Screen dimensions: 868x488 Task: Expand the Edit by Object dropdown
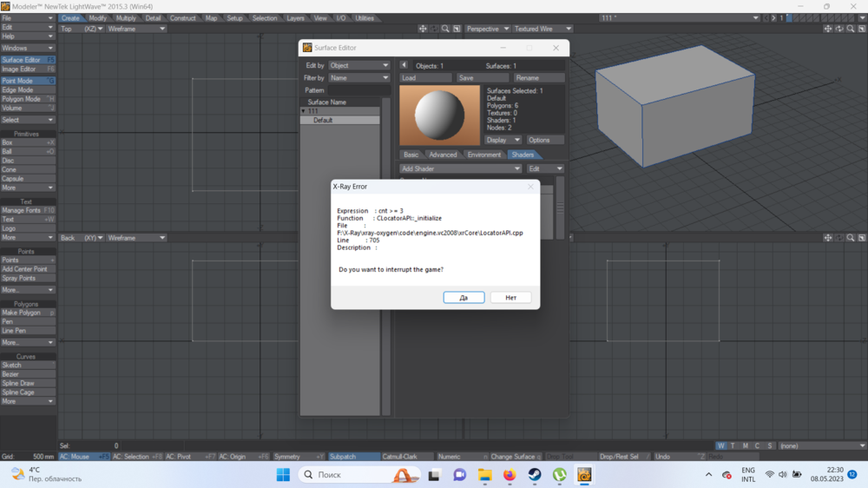pos(359,65)
